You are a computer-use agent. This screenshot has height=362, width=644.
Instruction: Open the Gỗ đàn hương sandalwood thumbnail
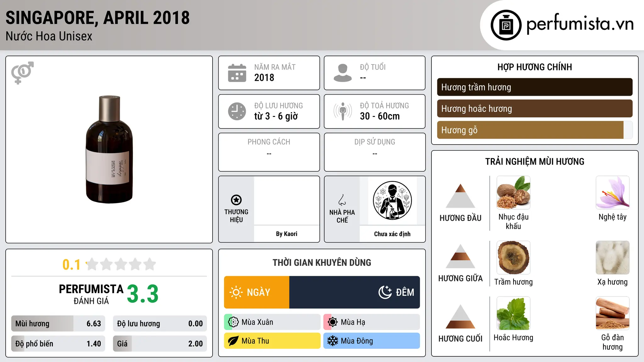(x=613, y=313)
